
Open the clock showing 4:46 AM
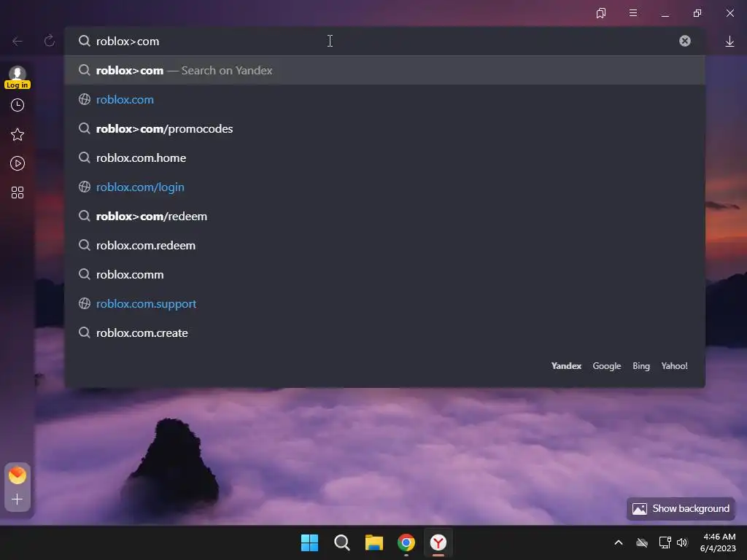[718, 542]
